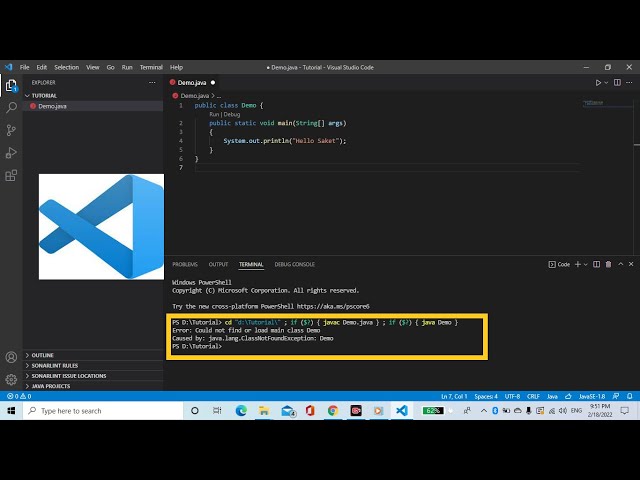Open the View menu
640x480 pixels.
93,67
